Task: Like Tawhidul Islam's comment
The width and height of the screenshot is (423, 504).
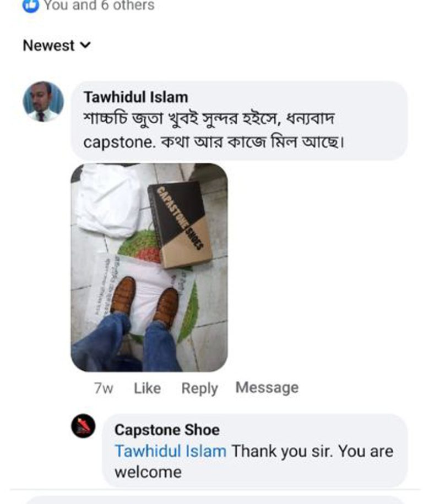Action: coord(147,388)
